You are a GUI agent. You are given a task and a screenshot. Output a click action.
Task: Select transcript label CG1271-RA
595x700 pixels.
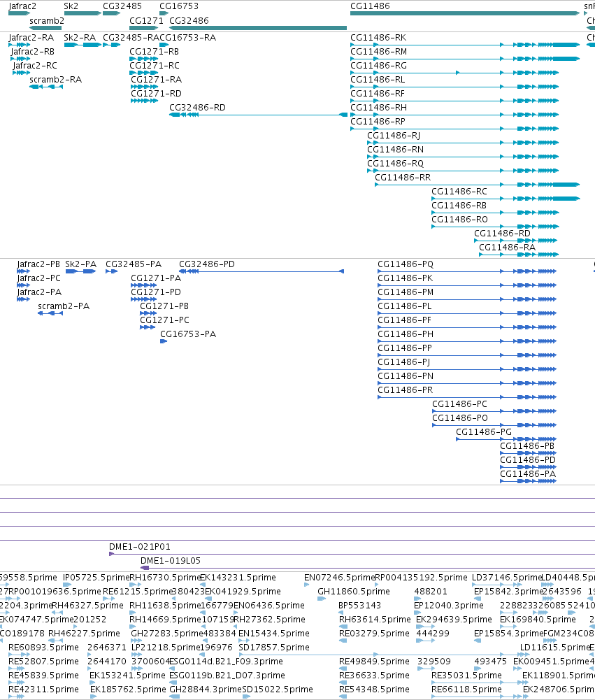pos(156,80)
